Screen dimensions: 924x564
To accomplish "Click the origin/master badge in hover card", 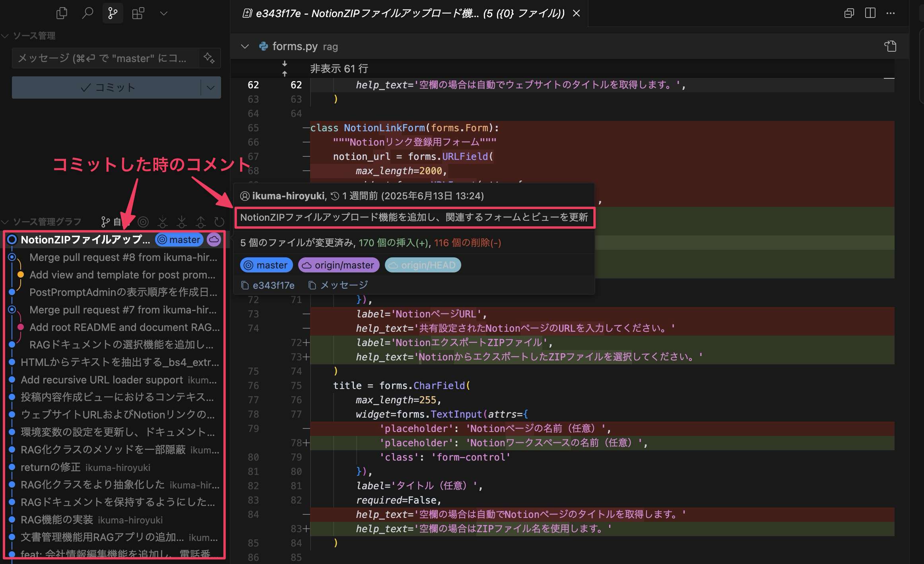I will [339, 265].
